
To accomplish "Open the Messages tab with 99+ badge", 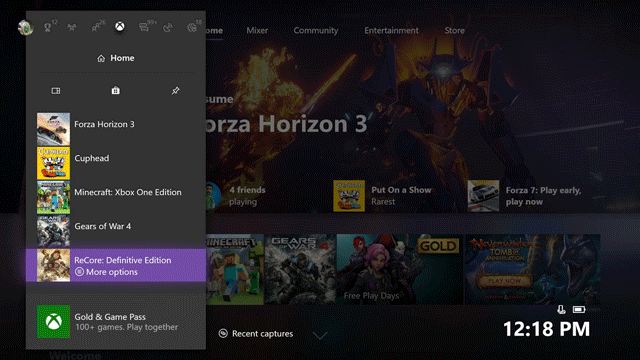I will (x=144, y=27).
